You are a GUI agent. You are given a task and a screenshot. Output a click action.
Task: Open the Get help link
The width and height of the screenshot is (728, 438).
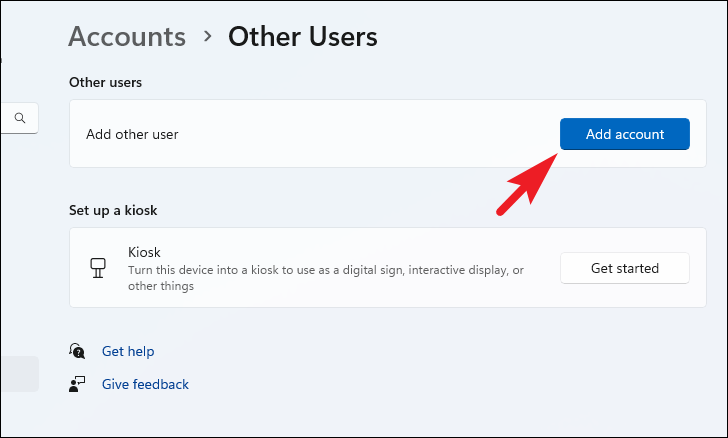[x=128, y=351]
